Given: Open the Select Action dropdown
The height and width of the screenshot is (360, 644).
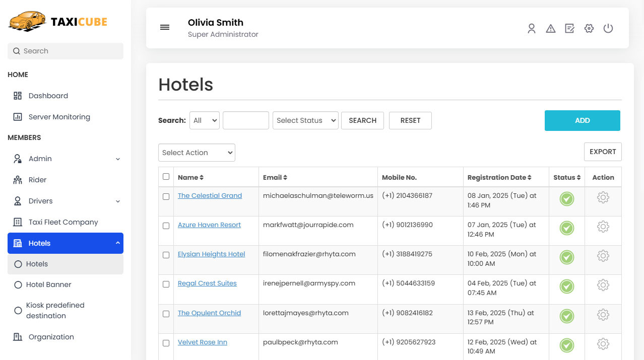Looking at the screenshot, I should click(x=197, y=153).
